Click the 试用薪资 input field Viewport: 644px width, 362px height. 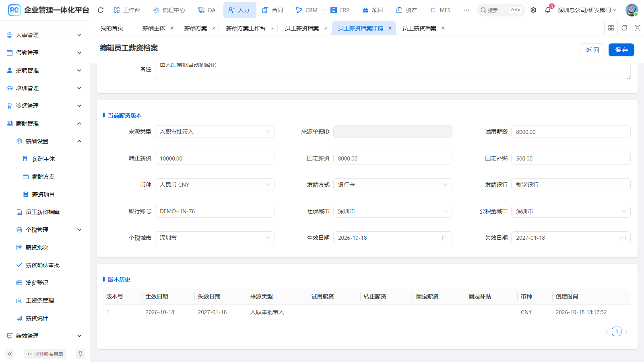pyautogui.click(x=571, y=132)
